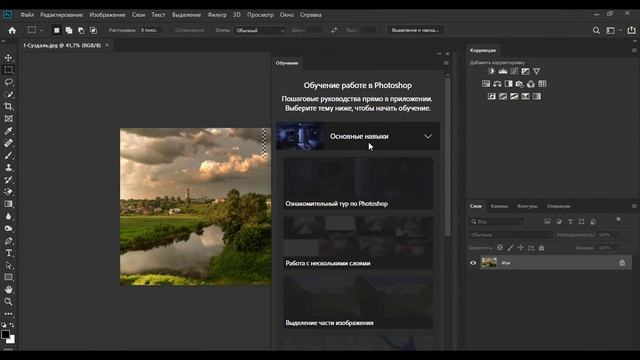
Task: Select the Eyedropper tool
Action: point(8,131)
